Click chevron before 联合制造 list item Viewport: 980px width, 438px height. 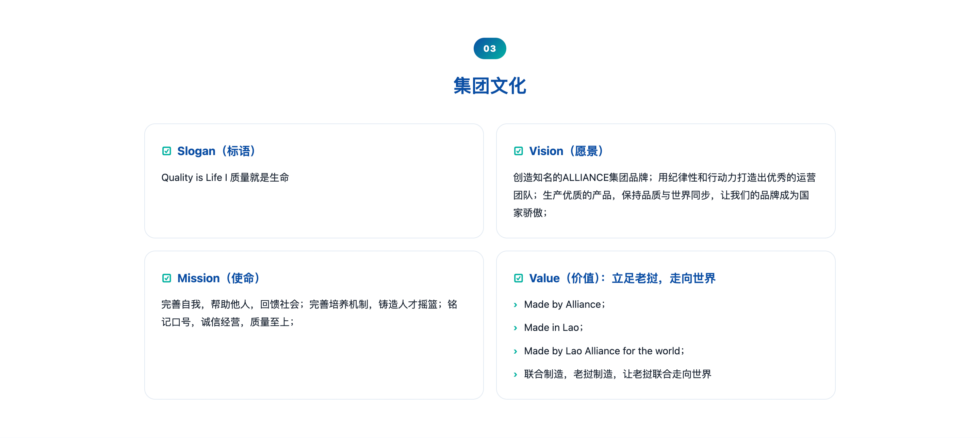point(516,374)
